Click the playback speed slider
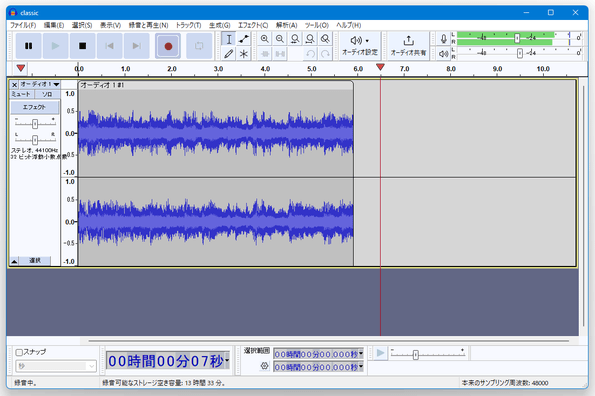595x396 pixels. pos(428,354)
